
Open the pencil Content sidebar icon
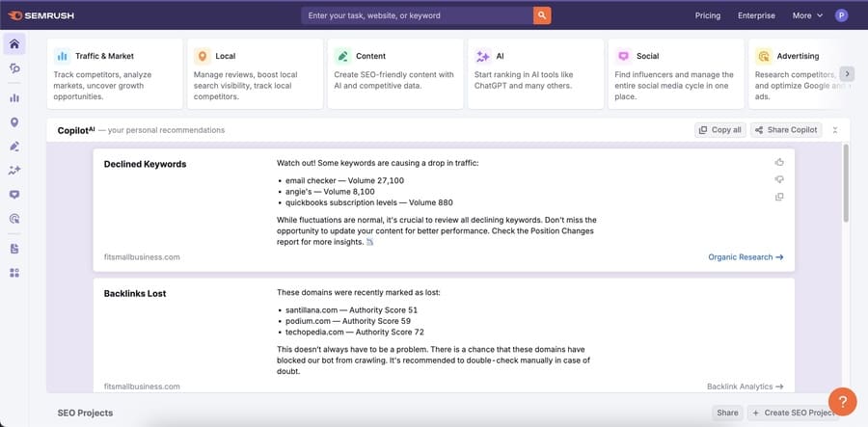[14, 146]
